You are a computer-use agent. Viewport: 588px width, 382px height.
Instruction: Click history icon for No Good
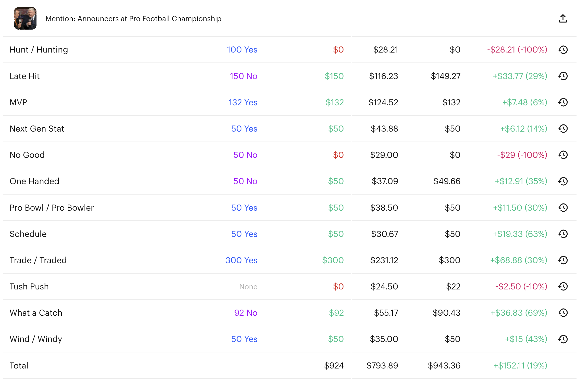pyautogui.click(x=563, y=155)
